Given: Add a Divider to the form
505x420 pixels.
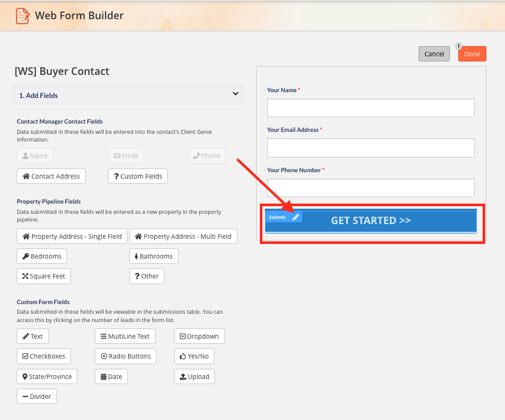Looking at the screenshot, I should click(x=36, y=396).
